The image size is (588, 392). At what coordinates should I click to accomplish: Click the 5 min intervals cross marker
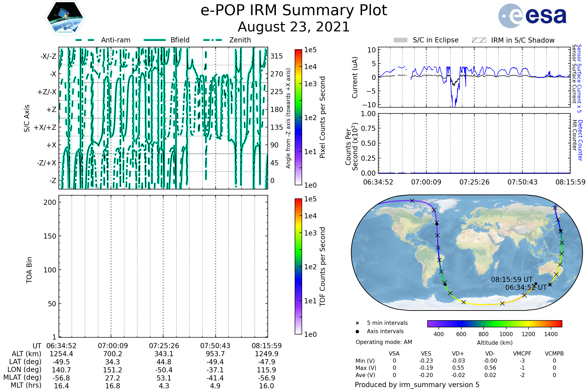(x=357, y=323)
